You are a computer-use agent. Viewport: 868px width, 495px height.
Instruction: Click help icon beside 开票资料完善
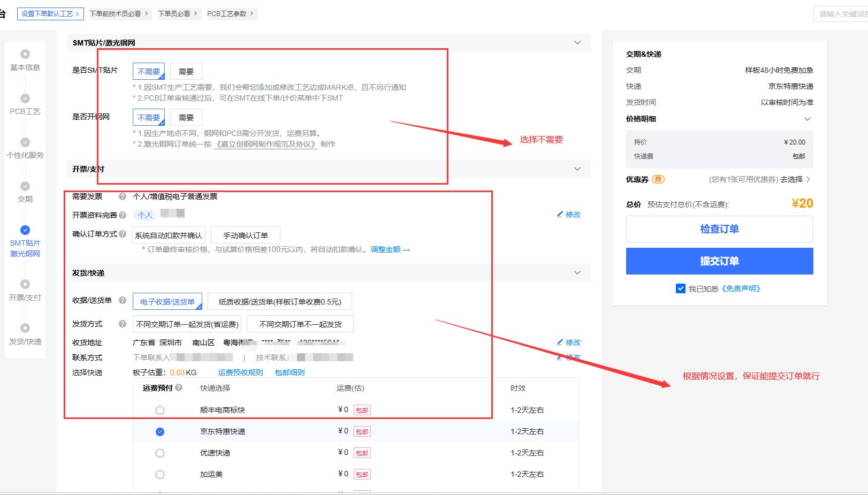123,215
